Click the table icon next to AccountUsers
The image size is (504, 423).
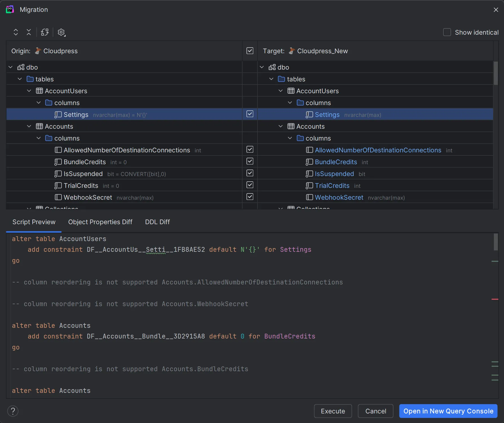[x=39, y=91]
